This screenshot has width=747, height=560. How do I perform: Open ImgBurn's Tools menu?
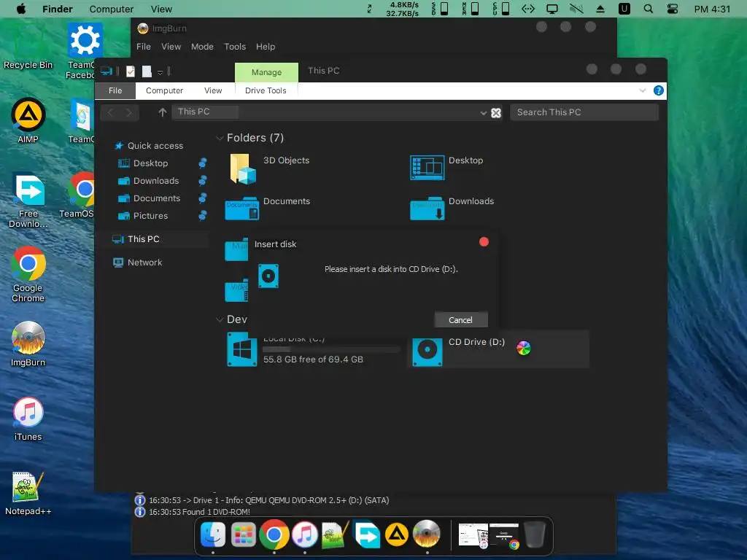pos(235,47)
